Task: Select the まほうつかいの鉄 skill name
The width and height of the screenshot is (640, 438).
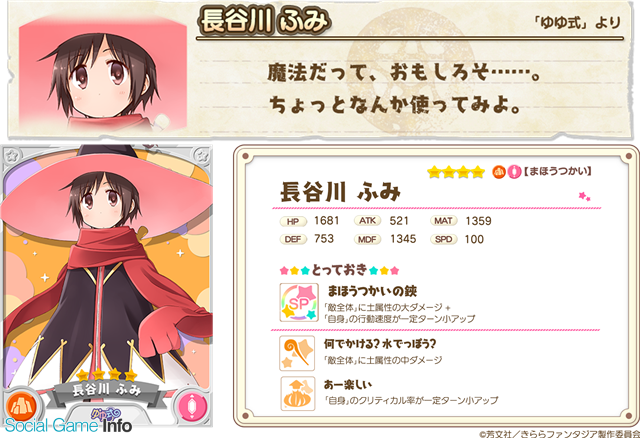Action: point(372,291)
